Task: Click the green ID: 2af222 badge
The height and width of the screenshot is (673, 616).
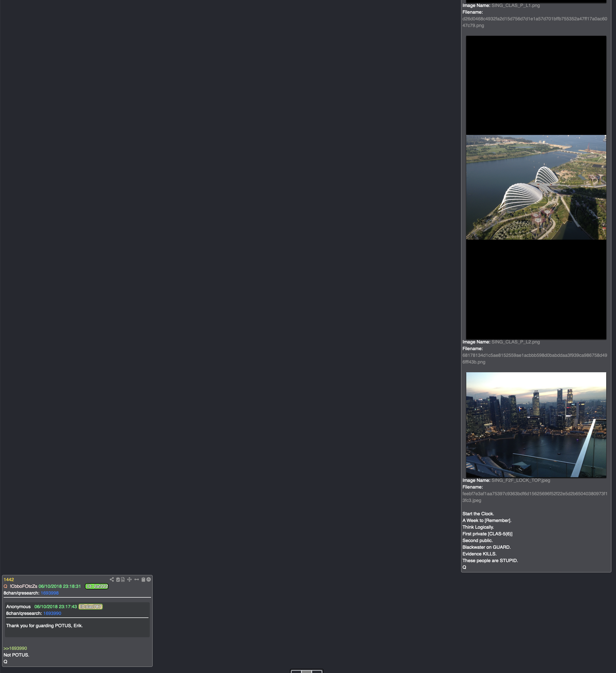Action: [x=97, y=586]
